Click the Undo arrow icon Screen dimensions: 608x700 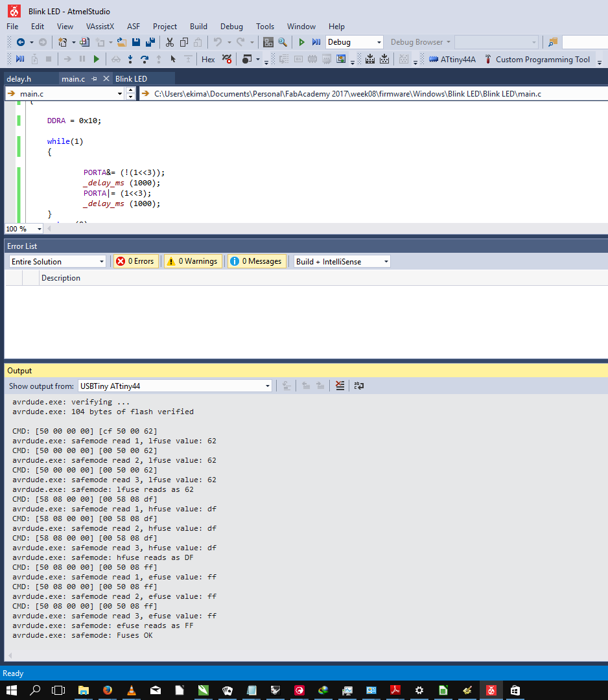point(217,42)
